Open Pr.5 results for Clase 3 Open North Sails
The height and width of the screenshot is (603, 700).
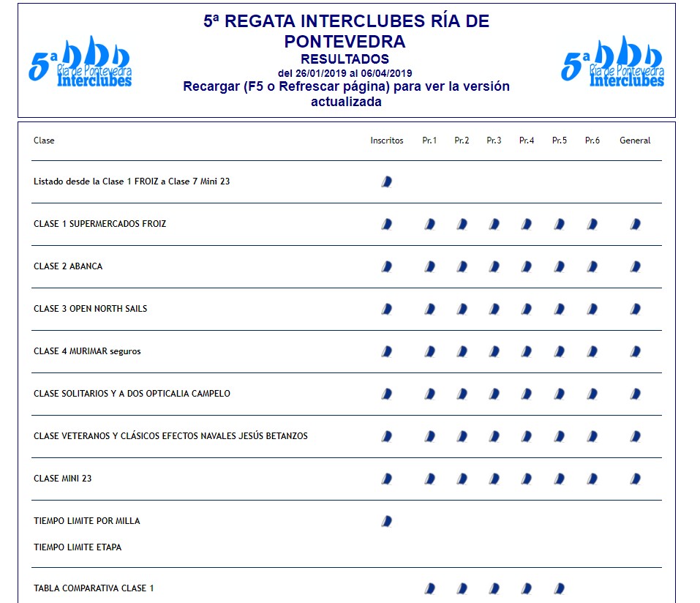[x=559, y=309]
